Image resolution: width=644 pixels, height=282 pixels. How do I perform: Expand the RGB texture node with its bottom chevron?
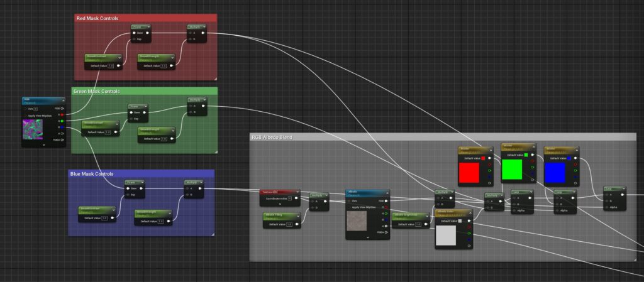point(43,144)
